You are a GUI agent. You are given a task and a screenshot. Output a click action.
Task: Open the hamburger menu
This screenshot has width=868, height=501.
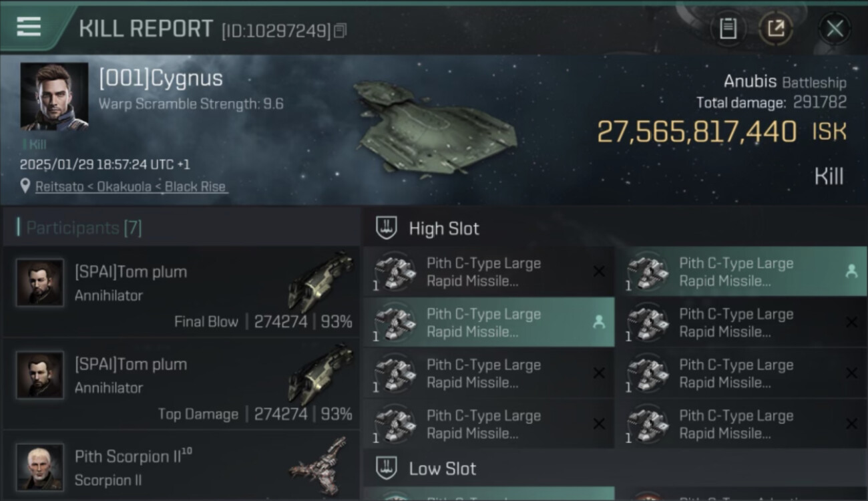(29, 27)
